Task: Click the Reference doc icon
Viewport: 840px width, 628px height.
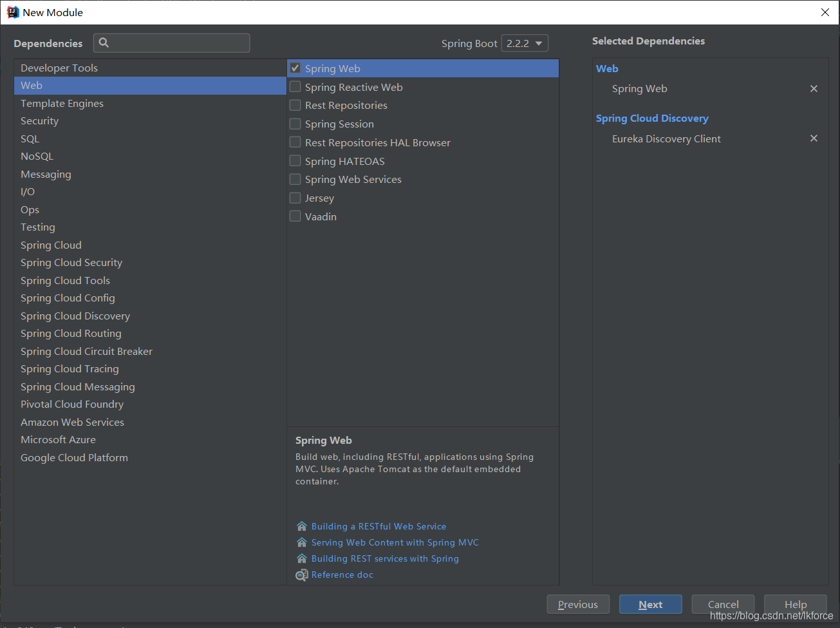Action: tap(301, 575)
